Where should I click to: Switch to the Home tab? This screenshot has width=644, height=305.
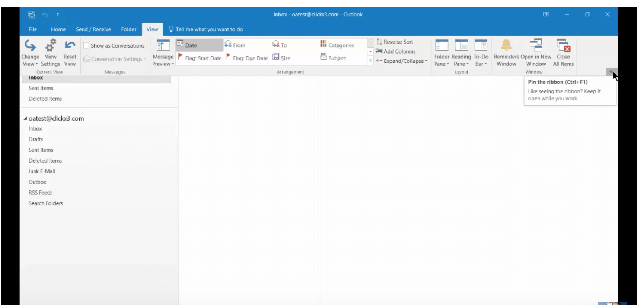[x=58, y=29]
